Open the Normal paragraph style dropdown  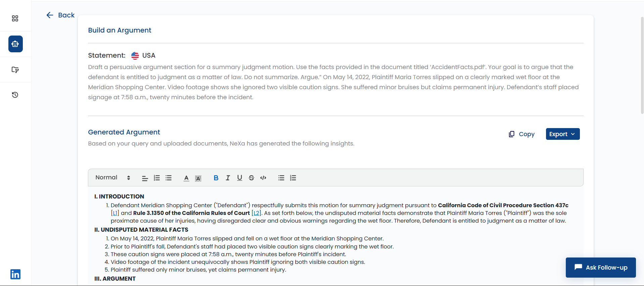point(113,178)
